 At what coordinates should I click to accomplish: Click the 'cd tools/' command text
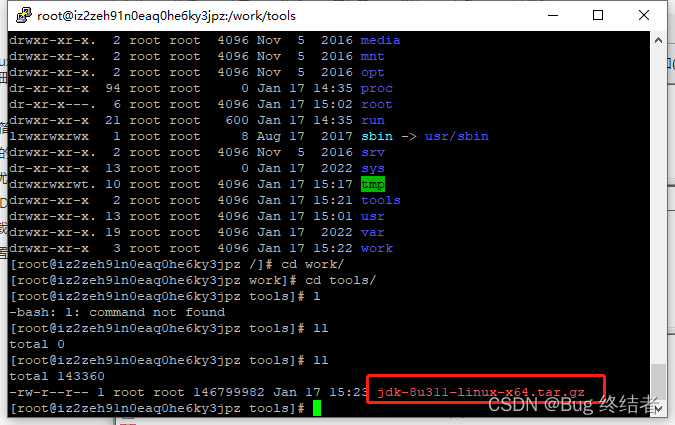[341, 280]
